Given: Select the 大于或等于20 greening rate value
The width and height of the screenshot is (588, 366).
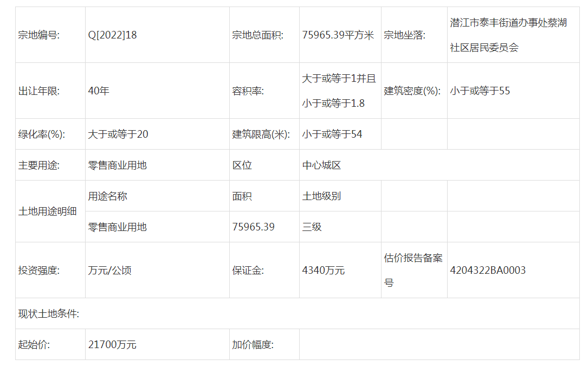Looking at the screenshot, I should (x=118, y=134).
